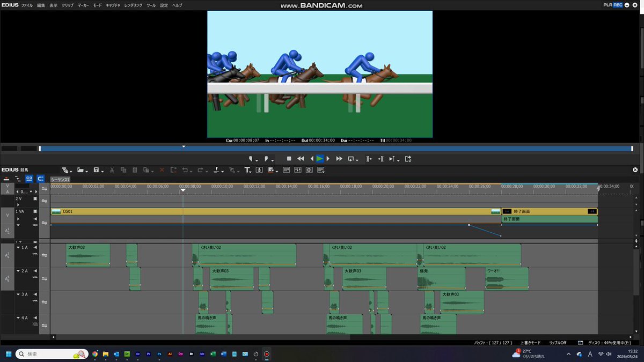Click the Set In point button
Image resolution: width=644 pixels, height=362 pixels.
pos(251,159)
